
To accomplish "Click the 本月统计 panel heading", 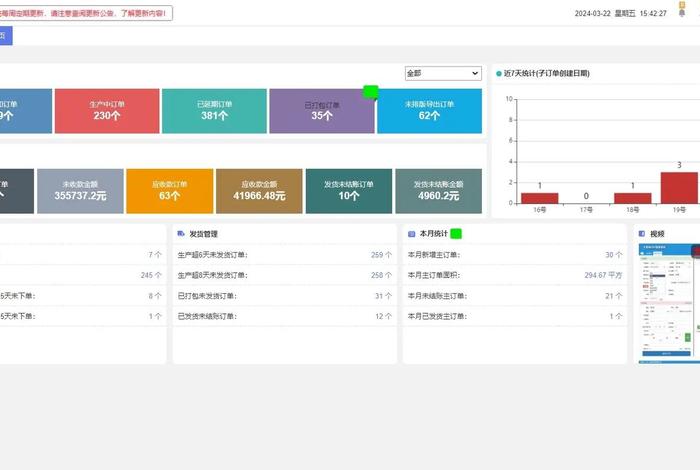I will tap(433, 233).
